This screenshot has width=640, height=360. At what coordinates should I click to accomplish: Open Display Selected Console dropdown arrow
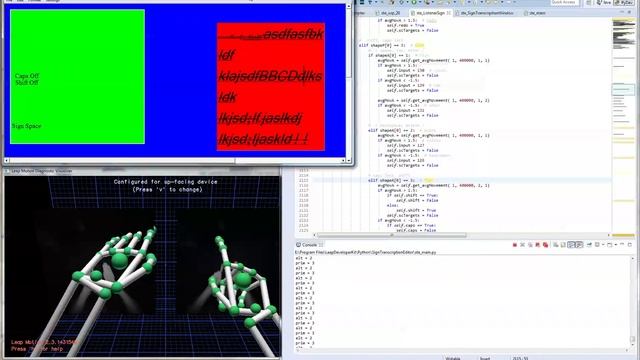(602, 245)
